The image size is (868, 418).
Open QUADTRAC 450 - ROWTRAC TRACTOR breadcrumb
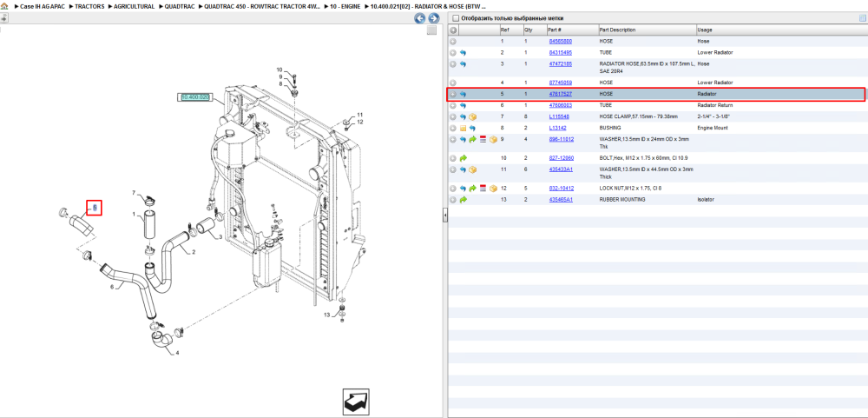(x=262, y=7)
